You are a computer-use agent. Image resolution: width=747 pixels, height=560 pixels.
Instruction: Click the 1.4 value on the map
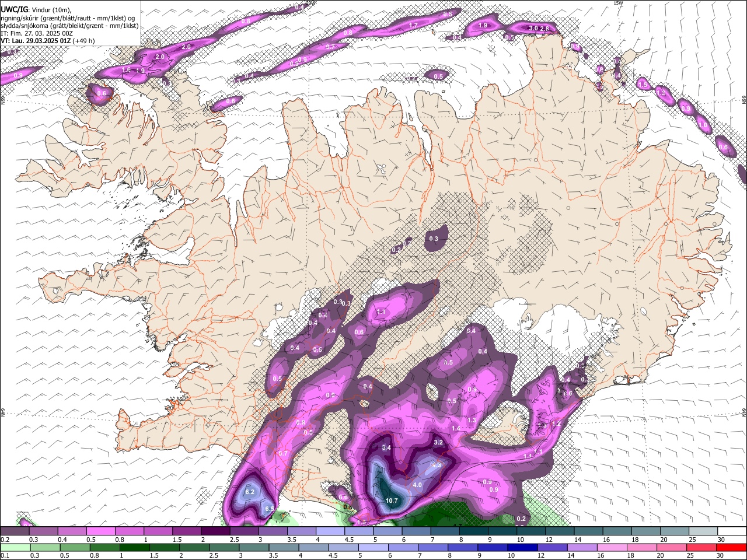(456, 429)
